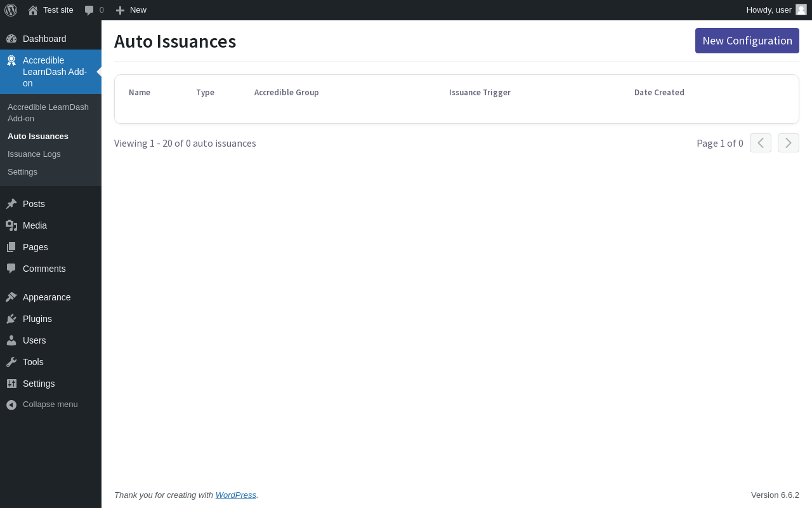Open Users menu

pyautogui.click(x=51, y=340)
